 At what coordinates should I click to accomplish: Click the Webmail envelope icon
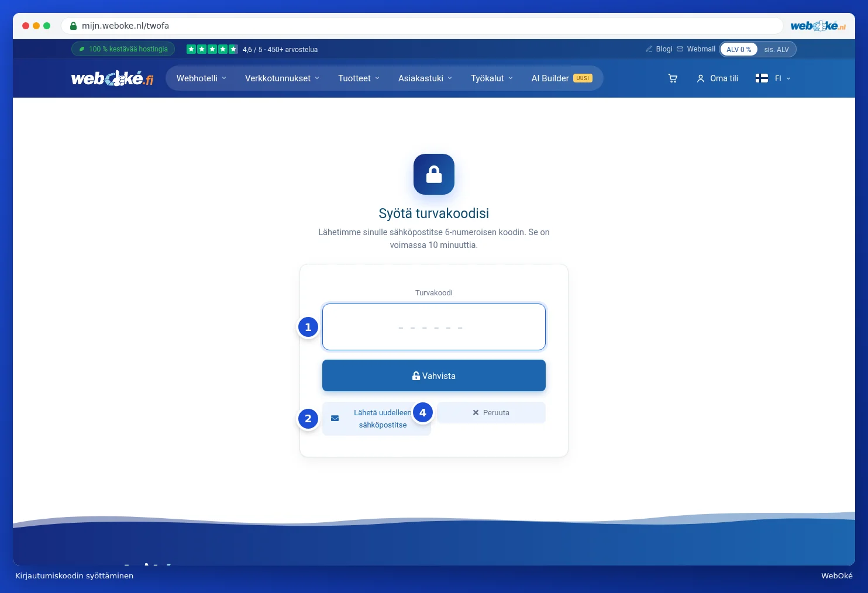tap(680, 49)
